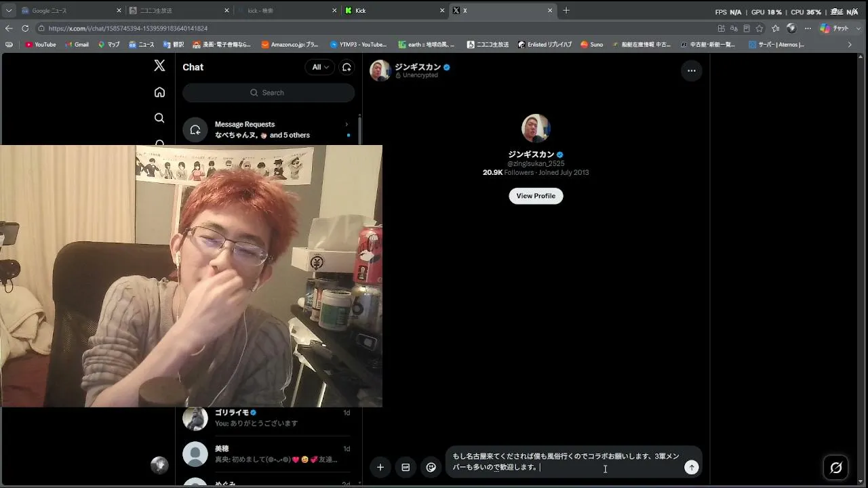Open the earth 地球の風 bookmark
This screenshot has width=868, height=488.
[x=427, y=45]
